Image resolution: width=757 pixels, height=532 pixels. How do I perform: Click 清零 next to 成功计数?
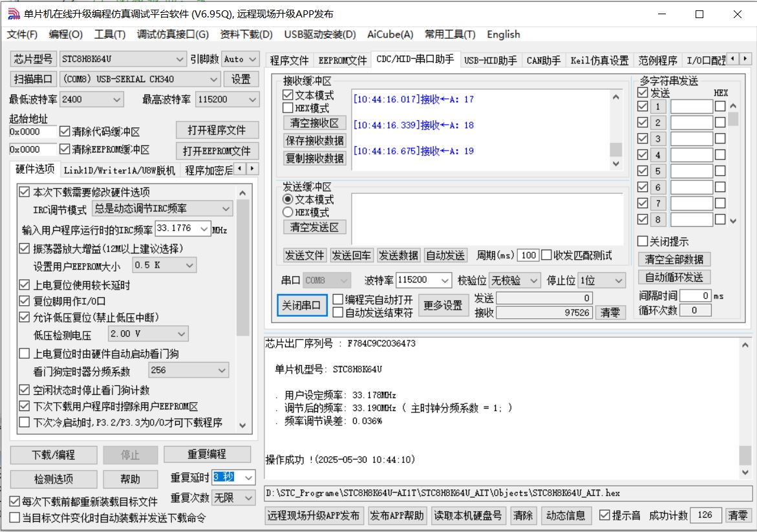737,515
